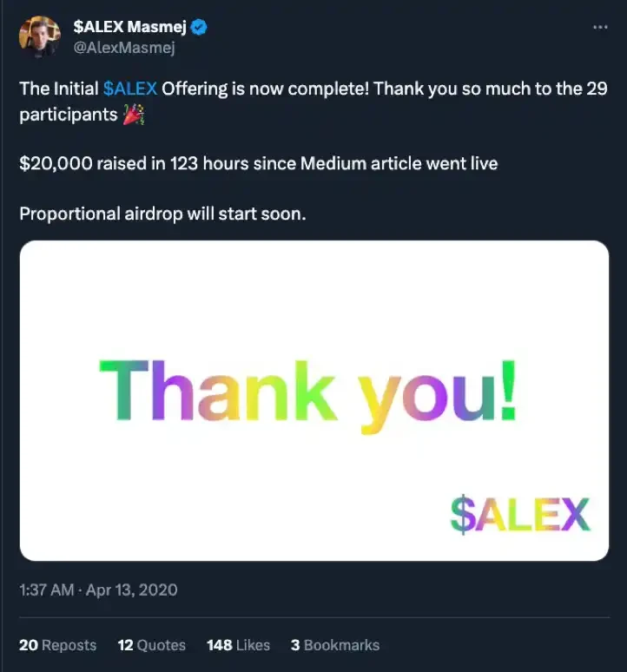The image size is (627, 672).
Task: View the 20 Reposts list
Action: coord(57,645)
